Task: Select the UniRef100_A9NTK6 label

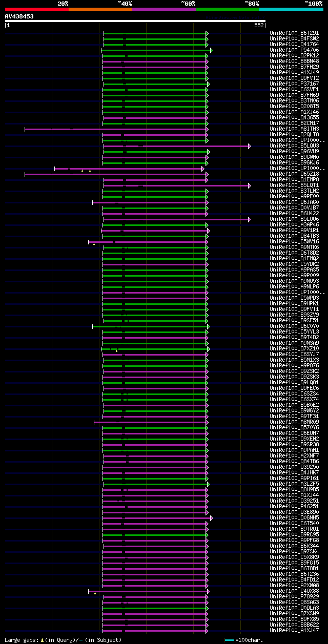Action: [x=294, y=247]
